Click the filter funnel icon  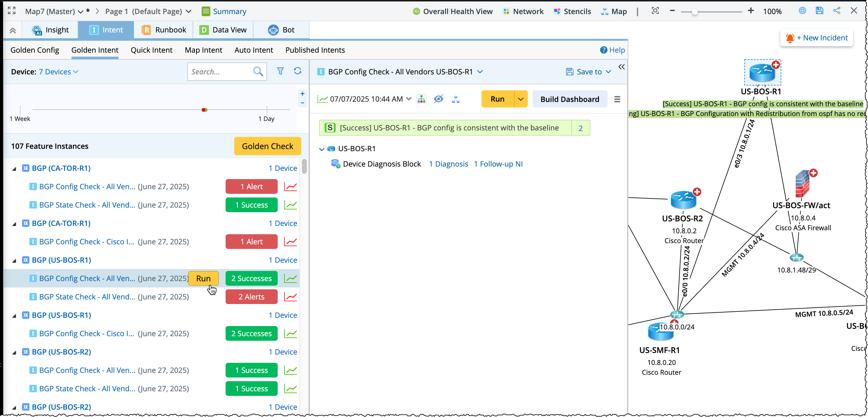pos(280,71)
